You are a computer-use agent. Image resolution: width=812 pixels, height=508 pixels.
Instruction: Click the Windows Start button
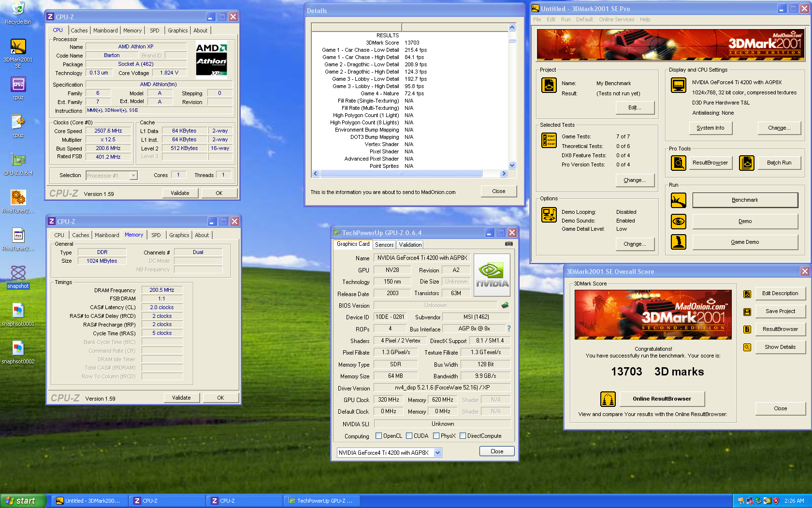[23, 501]
